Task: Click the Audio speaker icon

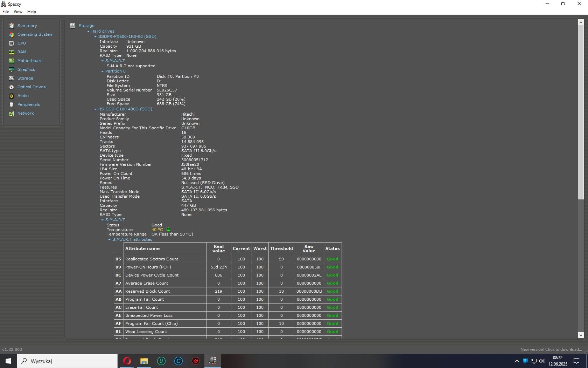Action: point(12,96)
